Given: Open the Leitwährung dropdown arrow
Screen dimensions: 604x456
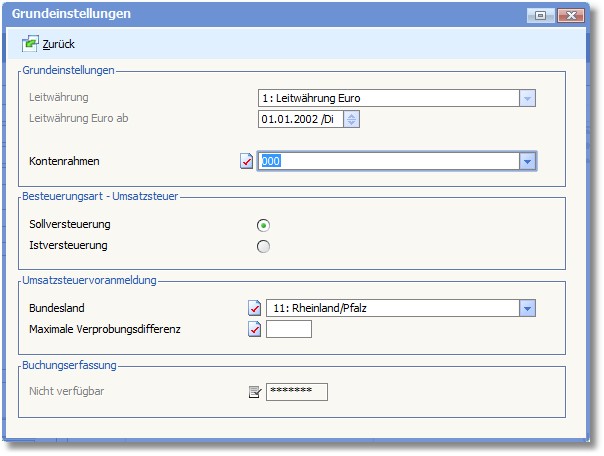Looking at the screenshot, I should (x=527, y=98).
